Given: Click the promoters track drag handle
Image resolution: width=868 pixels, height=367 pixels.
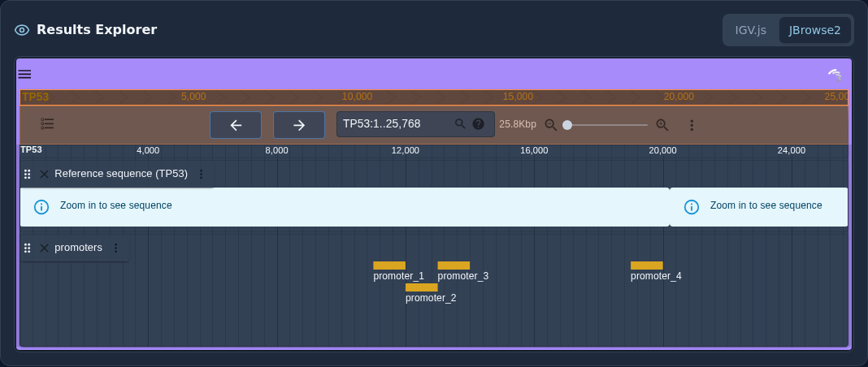Looking at the screenshot, I should 27,248.
